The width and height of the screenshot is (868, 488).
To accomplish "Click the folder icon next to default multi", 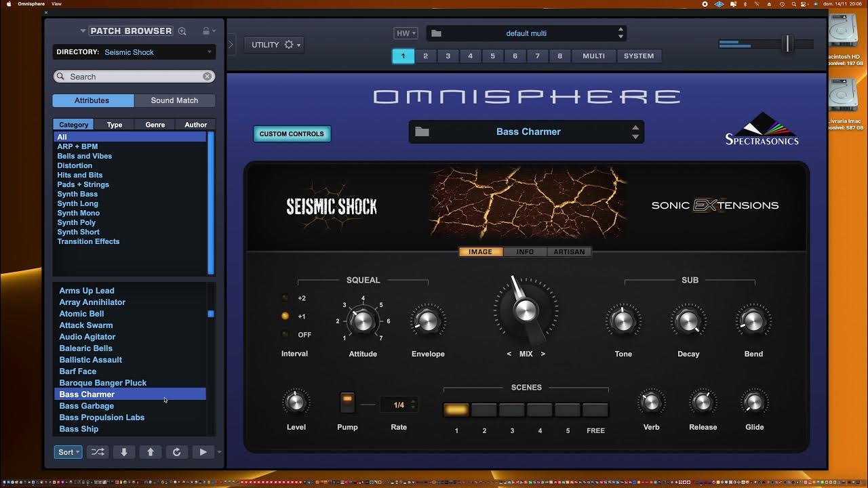I will click(436, 33).
